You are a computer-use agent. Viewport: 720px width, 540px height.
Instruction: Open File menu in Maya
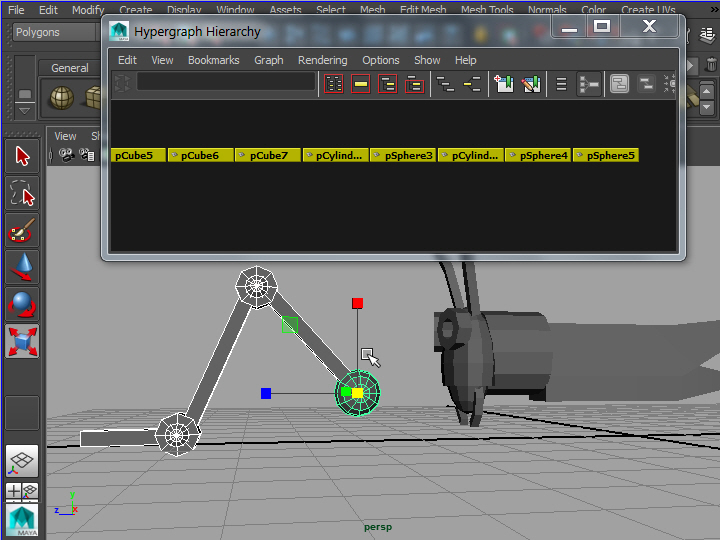pyautogui.click(x=16, y=9)
